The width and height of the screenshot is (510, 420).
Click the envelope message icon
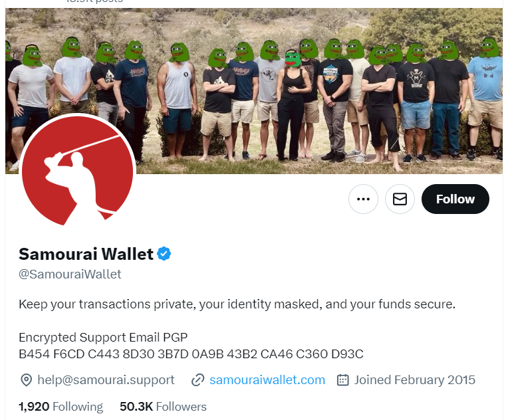[400, 199]
